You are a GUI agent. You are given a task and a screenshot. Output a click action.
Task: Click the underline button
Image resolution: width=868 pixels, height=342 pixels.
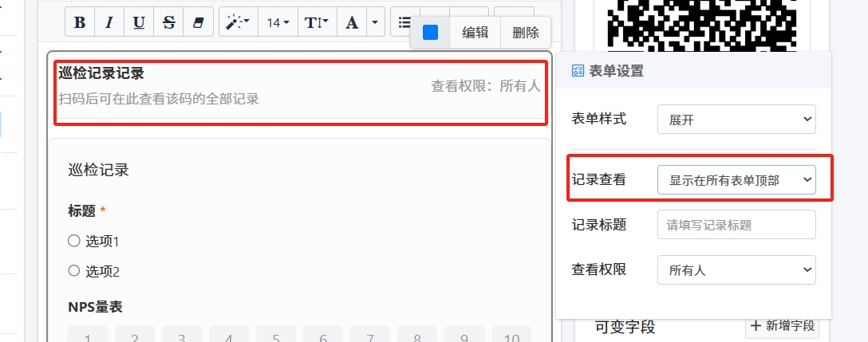tap(139, 22)
